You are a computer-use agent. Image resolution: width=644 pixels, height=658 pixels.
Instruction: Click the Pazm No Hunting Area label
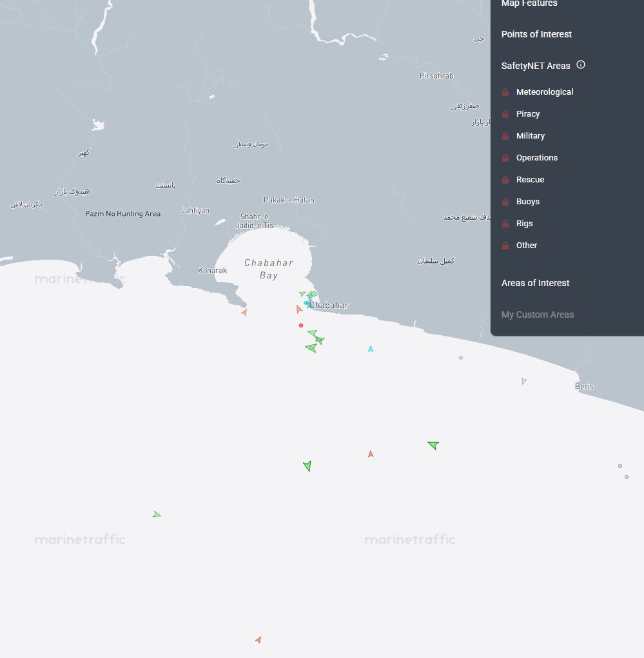pyautogui.click(x=122, y=213)
